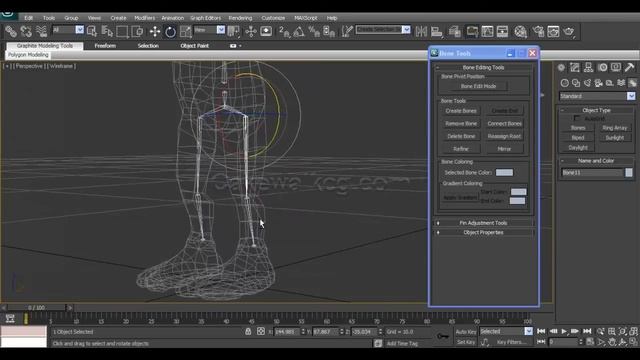The width and height of the screenshot is (640, 360).
Task: Activate Select and Rotate tool
Action: pos(170,31)
